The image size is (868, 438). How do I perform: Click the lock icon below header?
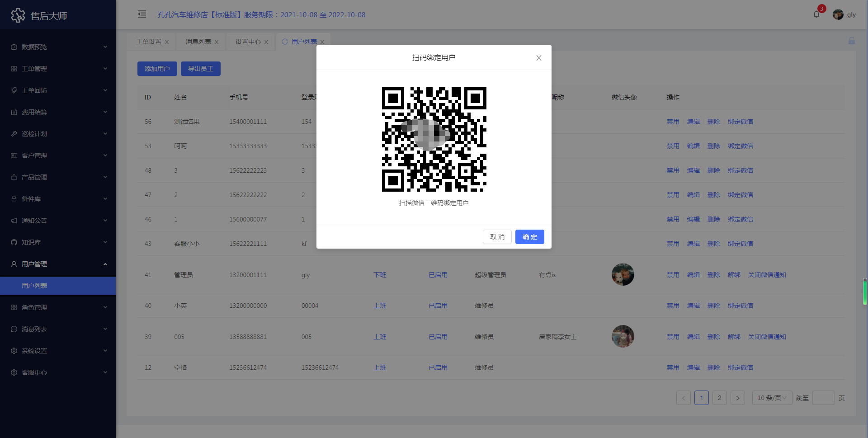click(851, 41)
